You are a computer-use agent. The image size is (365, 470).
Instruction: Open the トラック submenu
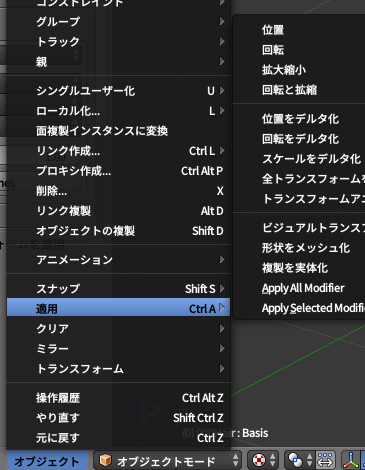[x=118, y=42]
